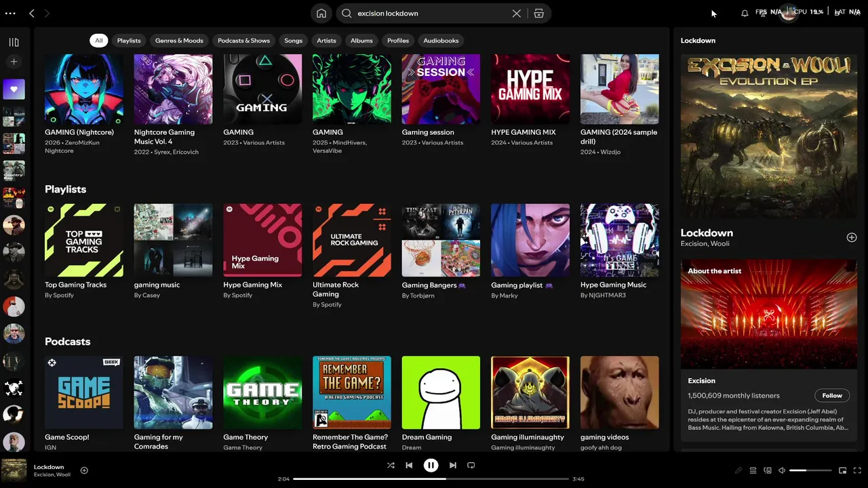The width and height of the screenshot is (868, 488).
Task: Create playlist with sidebar plus icon
Action: tap(14, 62)
